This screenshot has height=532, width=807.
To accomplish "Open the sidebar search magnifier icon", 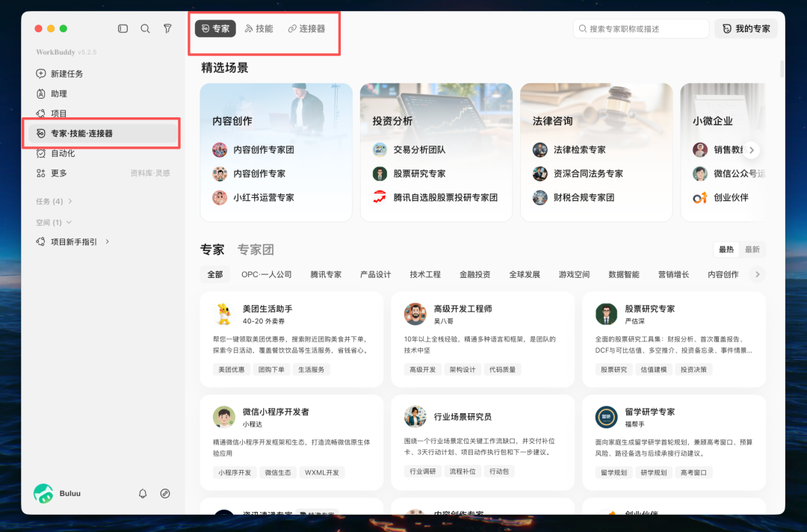I will point(145,29).
